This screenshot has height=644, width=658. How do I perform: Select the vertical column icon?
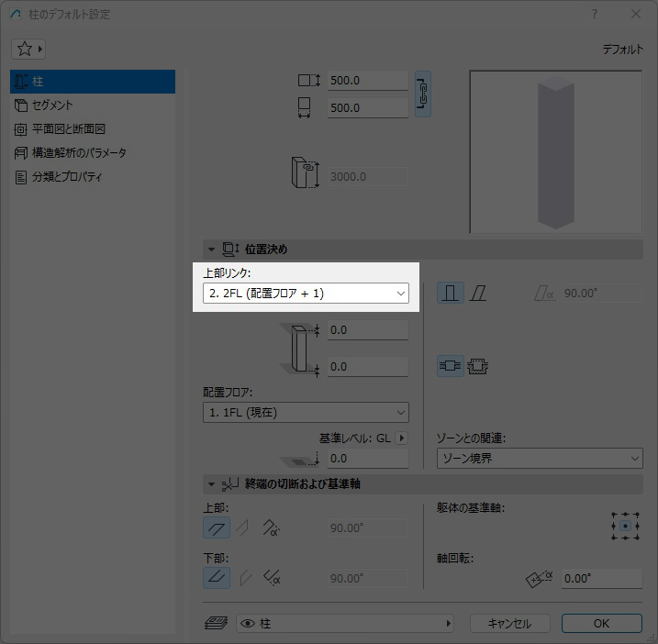(450, 294)
